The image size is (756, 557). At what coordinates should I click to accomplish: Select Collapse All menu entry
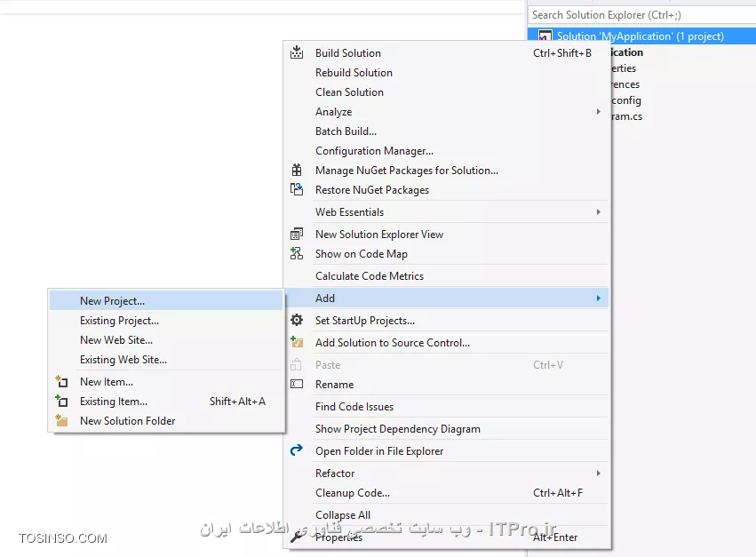(343, 515)
